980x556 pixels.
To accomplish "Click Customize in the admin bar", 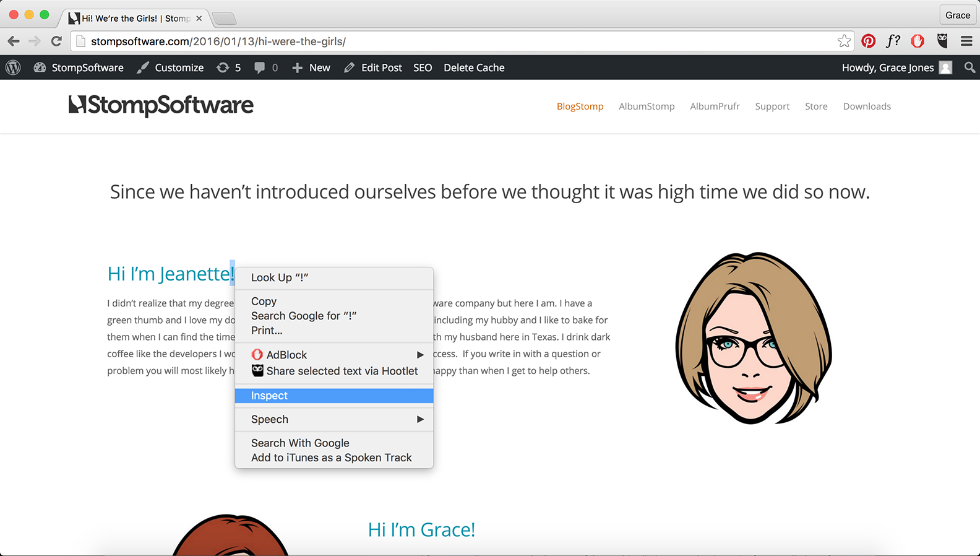I will 170,67.
